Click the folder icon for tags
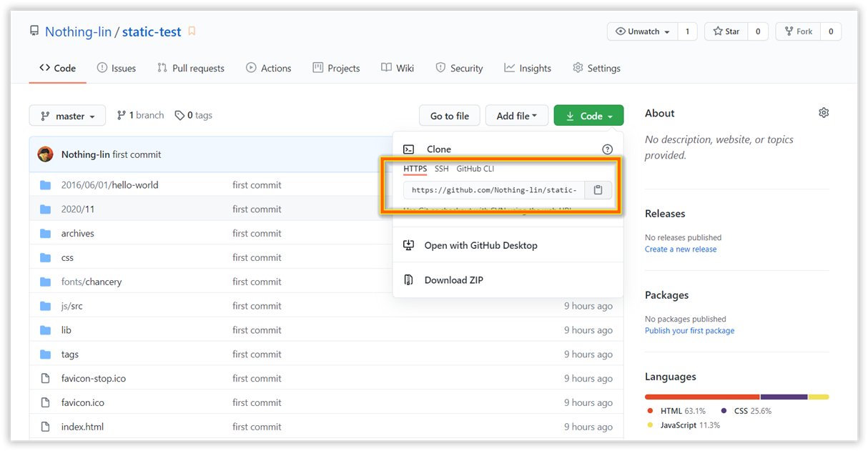 pos(46,355)
